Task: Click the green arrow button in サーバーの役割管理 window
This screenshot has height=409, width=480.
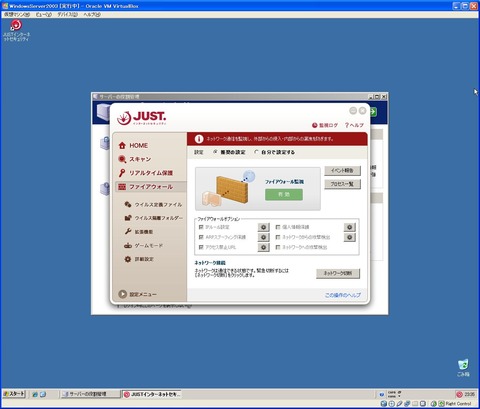Action: coord(373,112)
